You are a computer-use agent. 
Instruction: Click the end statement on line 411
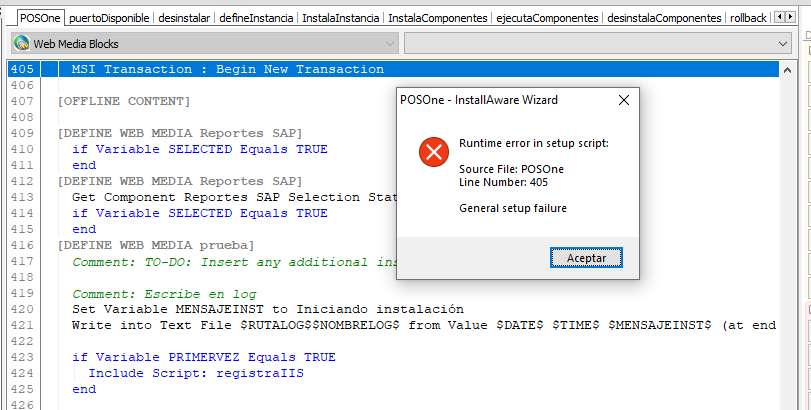84,165
